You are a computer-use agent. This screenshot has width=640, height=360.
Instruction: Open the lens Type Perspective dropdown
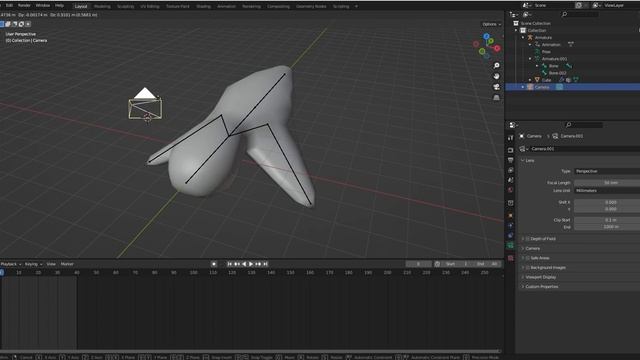[607, 171]
